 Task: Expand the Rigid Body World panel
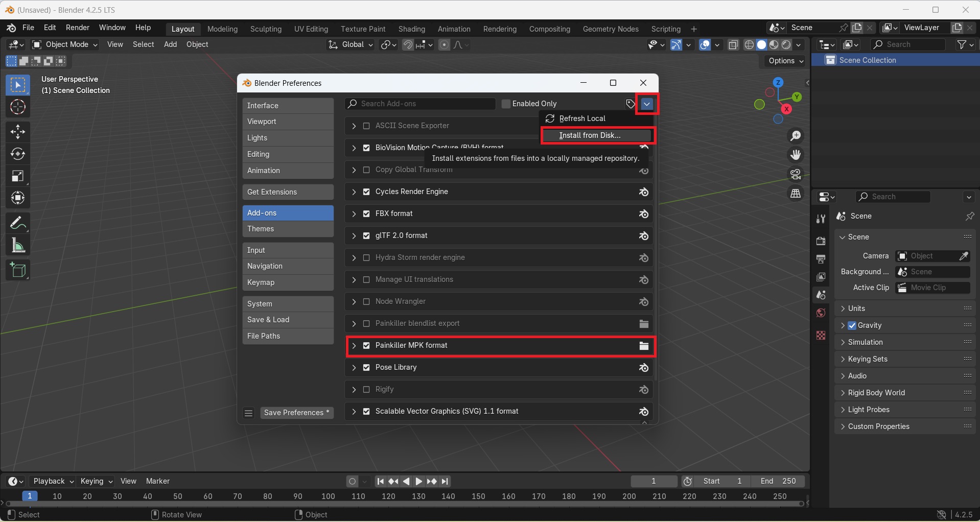(905, 393)
